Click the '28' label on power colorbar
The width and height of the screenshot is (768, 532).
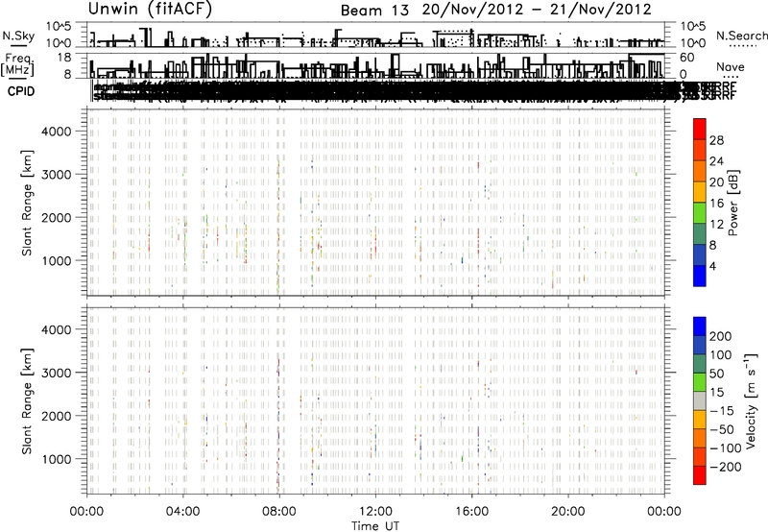(x=716, y=140)
